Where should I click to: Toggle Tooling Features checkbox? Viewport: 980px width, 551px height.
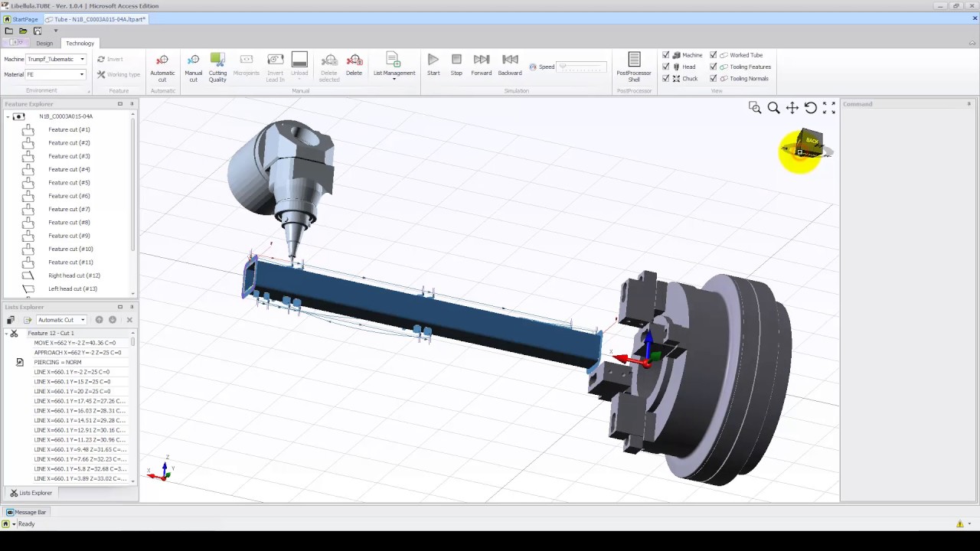[714, 67]
